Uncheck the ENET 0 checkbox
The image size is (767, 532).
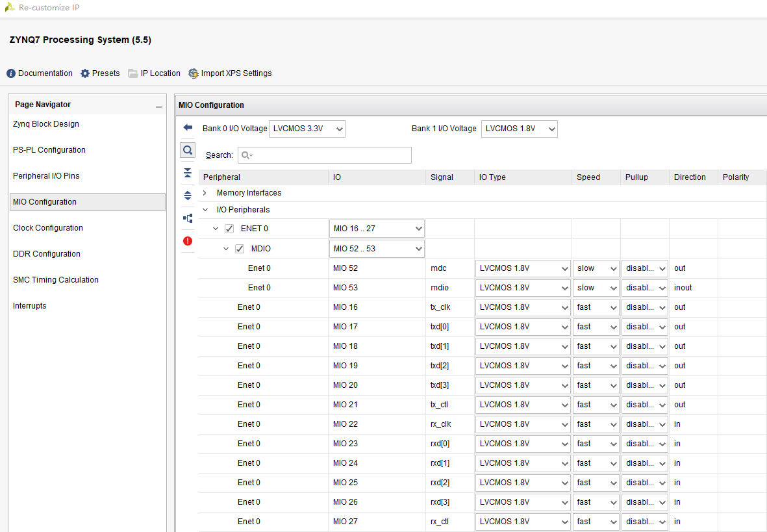229,229
